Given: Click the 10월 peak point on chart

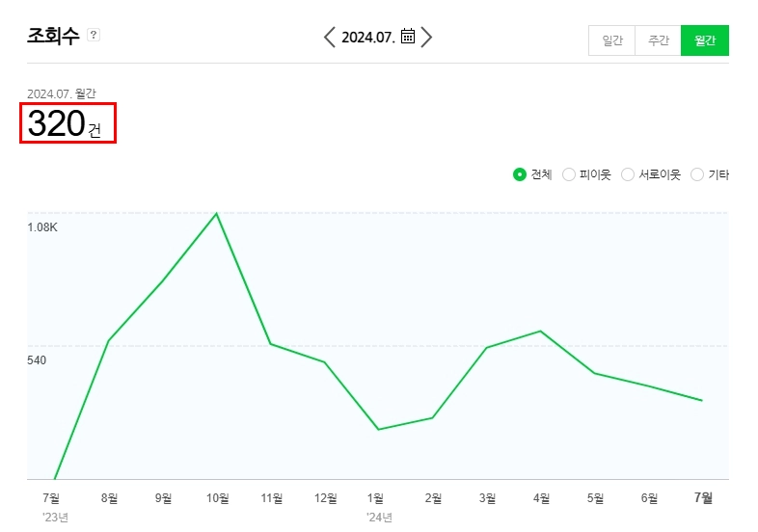Looking at the screenshot, I should click(217, 213).
